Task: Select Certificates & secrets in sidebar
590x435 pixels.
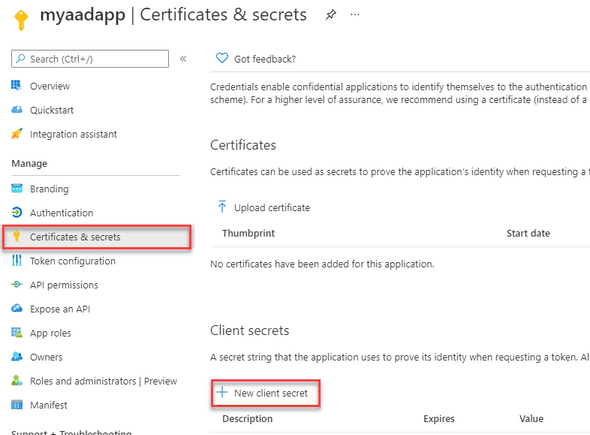Action: pos(97,237)
